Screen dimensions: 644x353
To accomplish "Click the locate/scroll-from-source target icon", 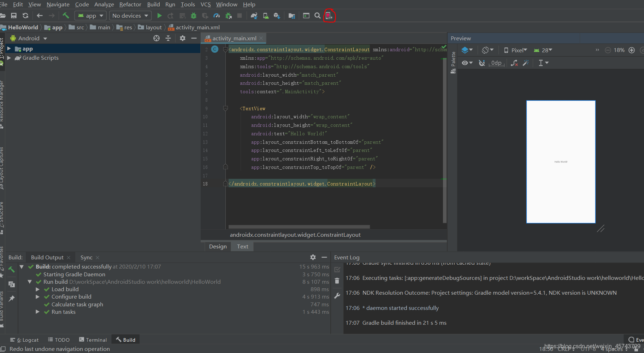I will (156, 38).
